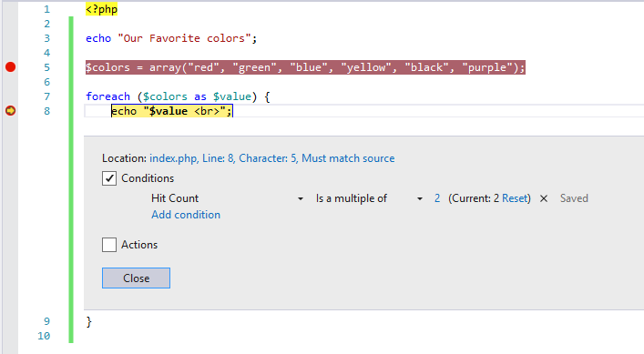
Task: Click line number 3 in the gutter
Action: (46, 38)
